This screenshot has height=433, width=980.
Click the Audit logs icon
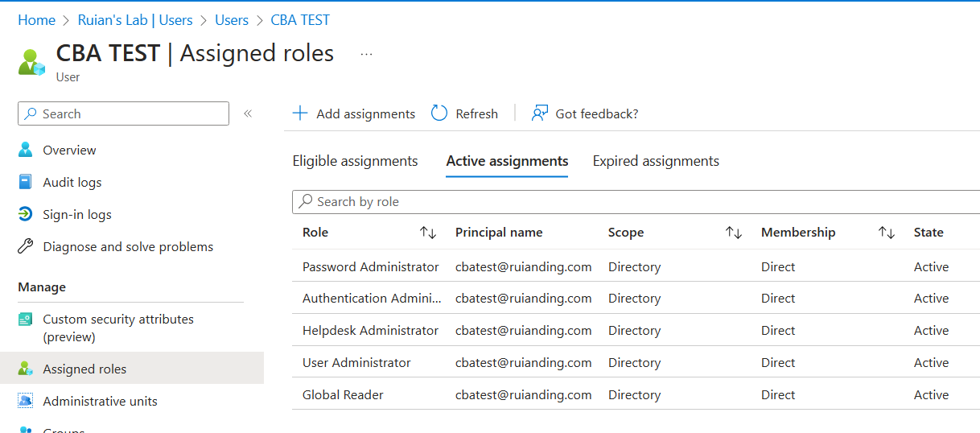pos(26,182)
